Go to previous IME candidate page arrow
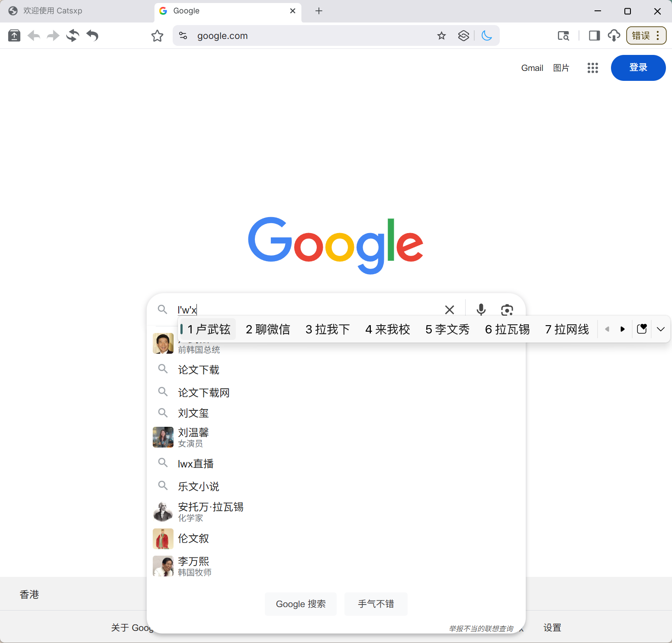Image resolution: width=672 pixels, height=643 pixels. point(607,329)
